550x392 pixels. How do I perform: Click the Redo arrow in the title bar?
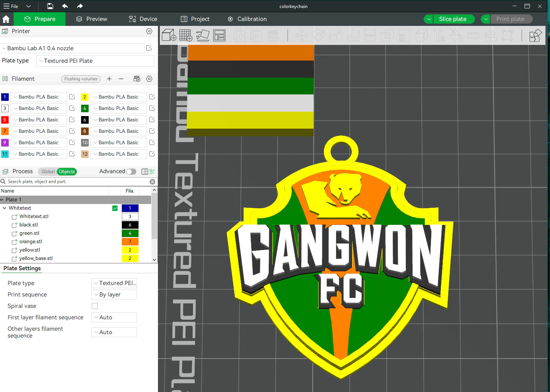(80, 6)
